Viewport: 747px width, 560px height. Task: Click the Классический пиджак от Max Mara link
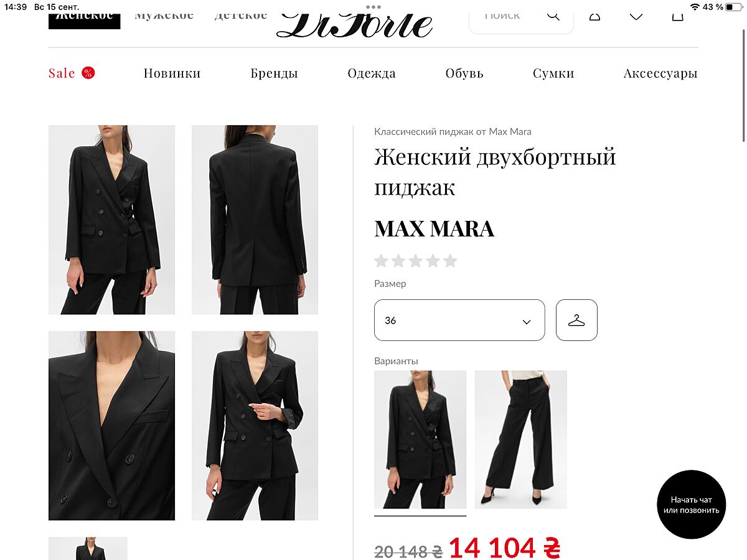pos(453,132)
